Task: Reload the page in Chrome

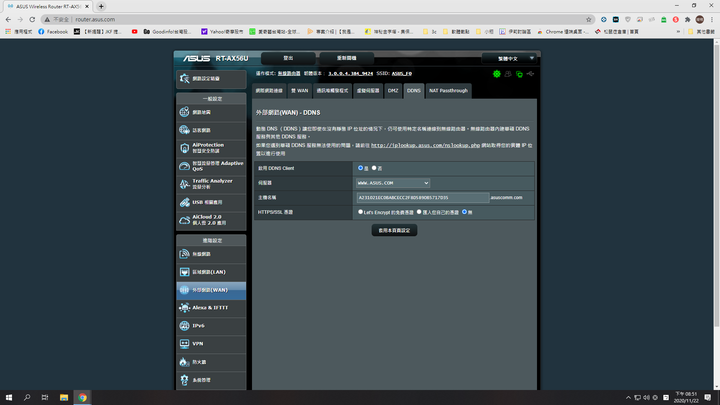Action: (32, 19)
